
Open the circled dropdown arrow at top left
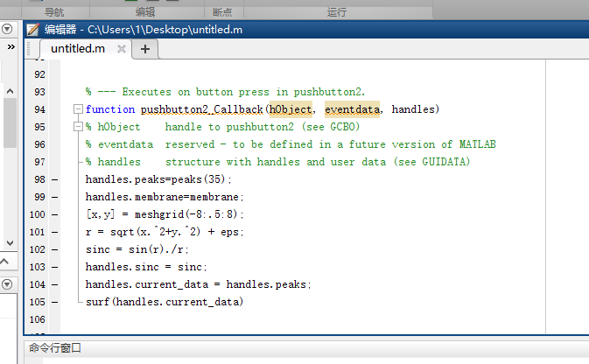(7, 29)
